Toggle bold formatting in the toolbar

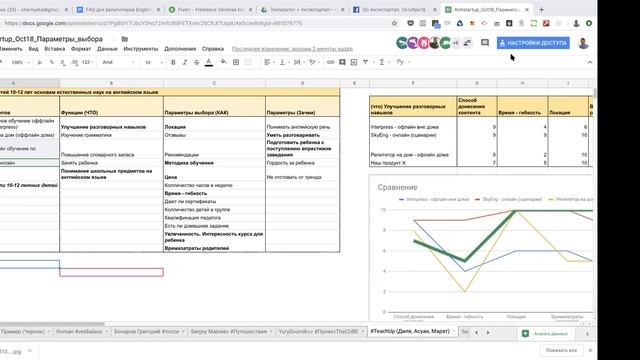173,62
